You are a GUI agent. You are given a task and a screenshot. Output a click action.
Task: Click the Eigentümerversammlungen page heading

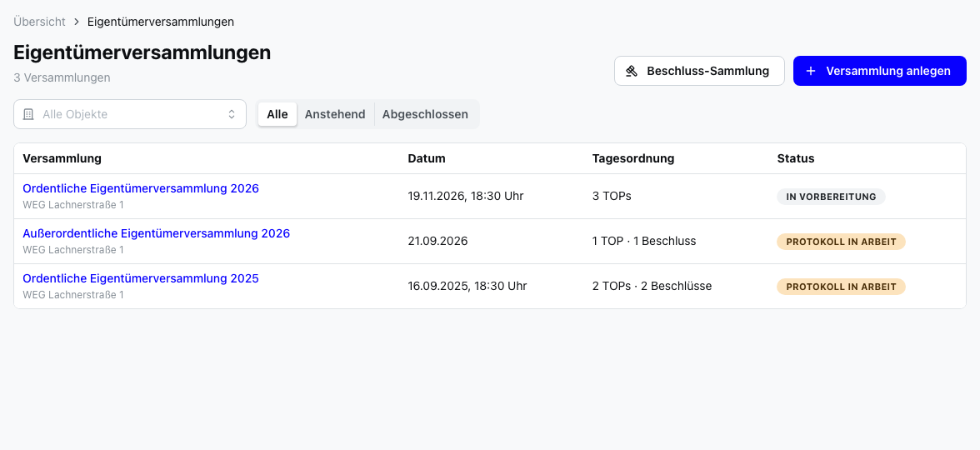(142, 52)
